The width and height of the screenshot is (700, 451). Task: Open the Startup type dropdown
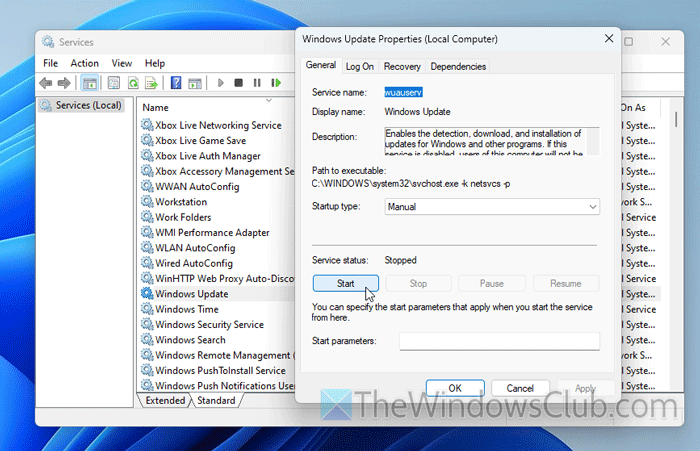[492, 207]
